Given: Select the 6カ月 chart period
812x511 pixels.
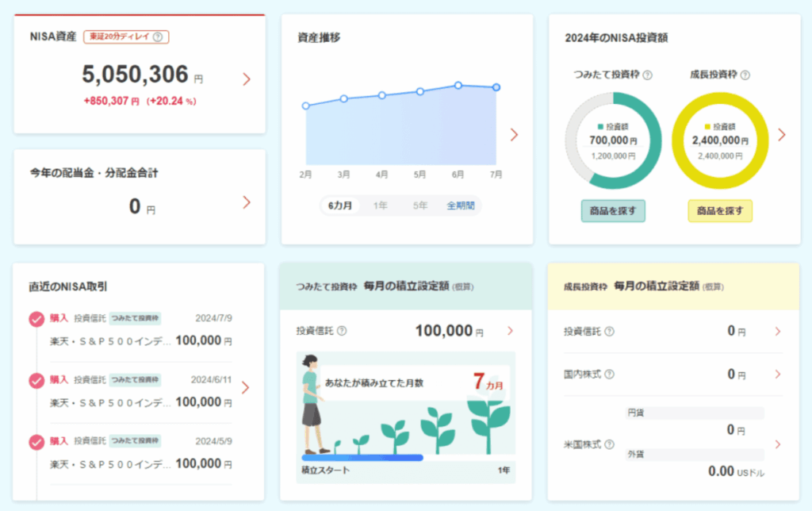Looking at the screenshot, I should point(340,206).
